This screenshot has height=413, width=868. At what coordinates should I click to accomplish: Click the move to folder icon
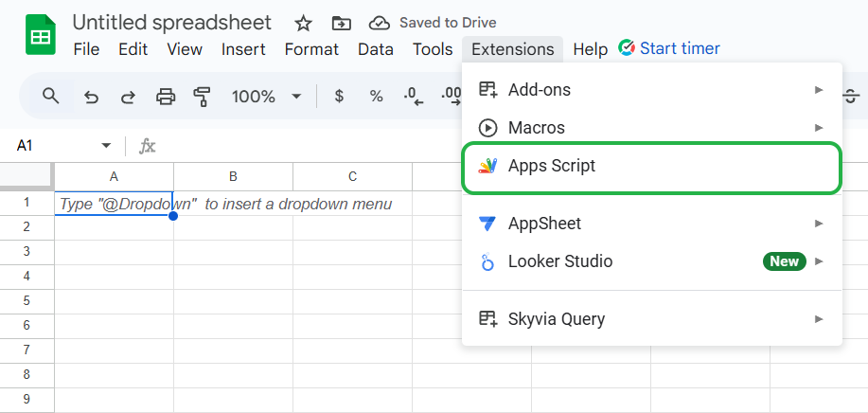click(341, 24)
